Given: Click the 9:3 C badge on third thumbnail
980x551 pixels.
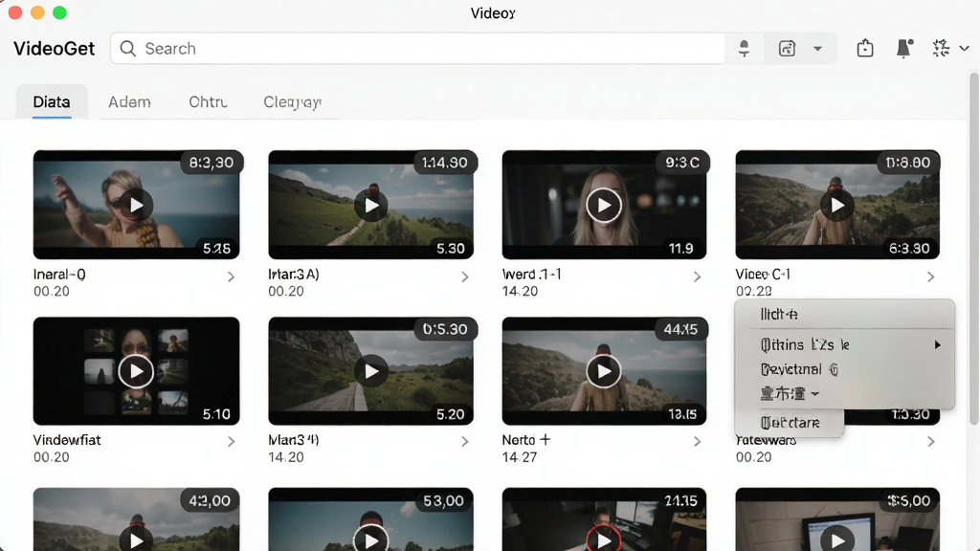Looking at the screenshot, I should point(681,163).
